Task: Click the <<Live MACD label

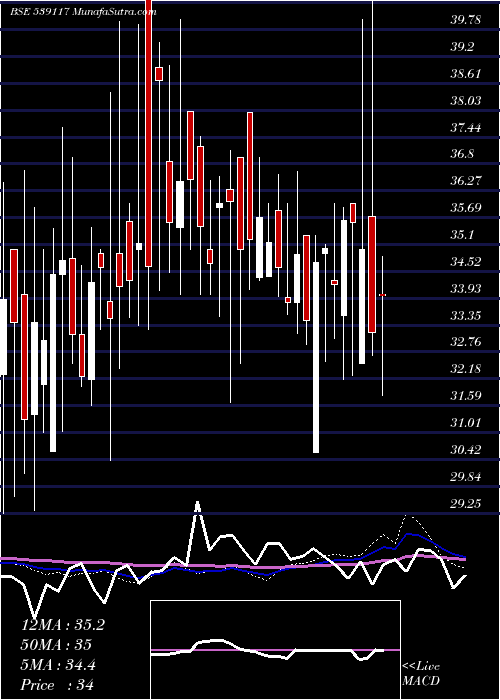Action: click(x=421, y=673)
